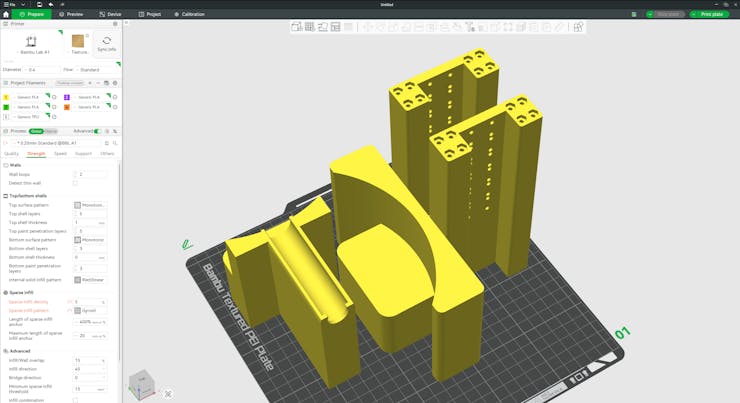
Task: Click the Sync info button
Action: click(x=106, y=44)
